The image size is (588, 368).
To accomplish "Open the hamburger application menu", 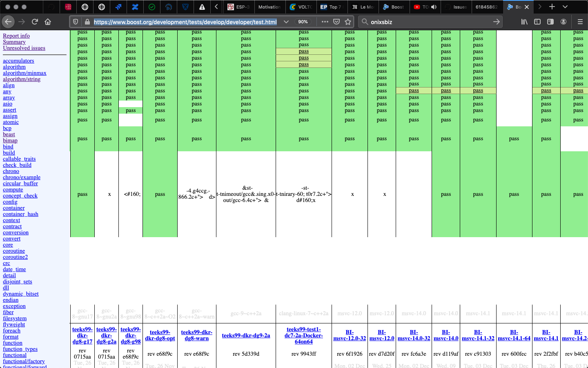I will tap(580, 22).
